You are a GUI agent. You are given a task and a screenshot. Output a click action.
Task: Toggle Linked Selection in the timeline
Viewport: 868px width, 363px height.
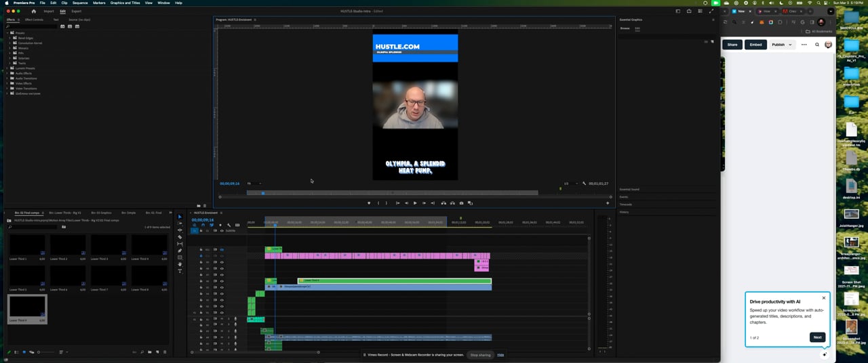(x=212, y=225)
